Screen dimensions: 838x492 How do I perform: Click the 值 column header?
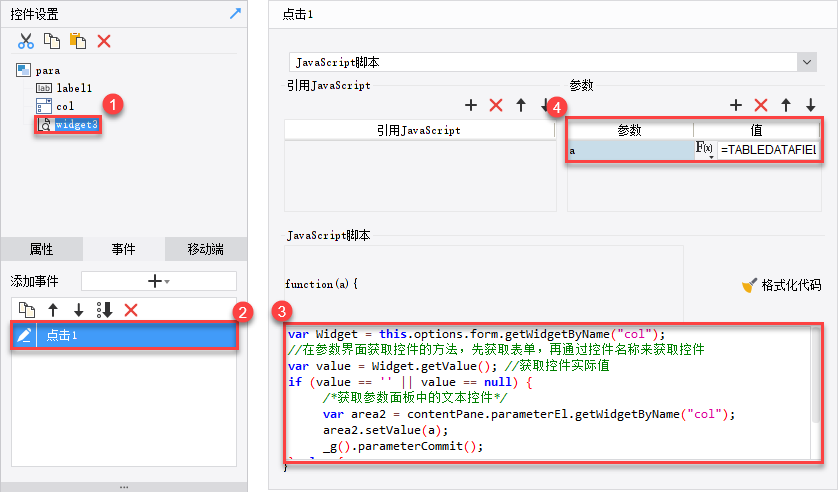(x=757, y=130)
